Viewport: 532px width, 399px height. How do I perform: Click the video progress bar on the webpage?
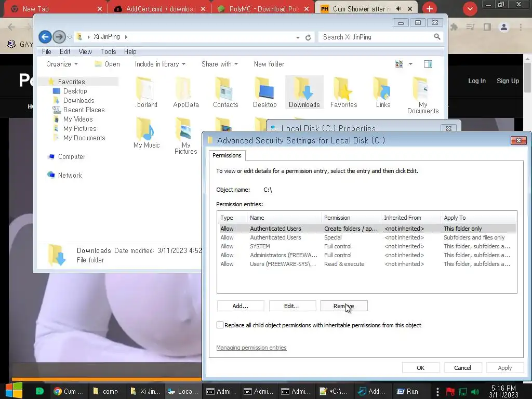pos(107,379)
